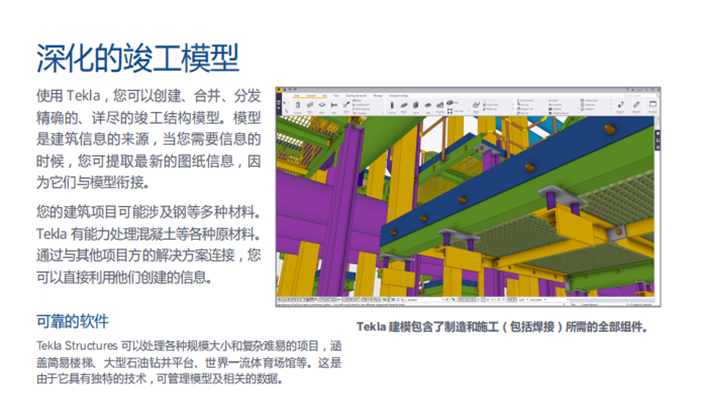Select the Weld tool

tap(346, 106)
